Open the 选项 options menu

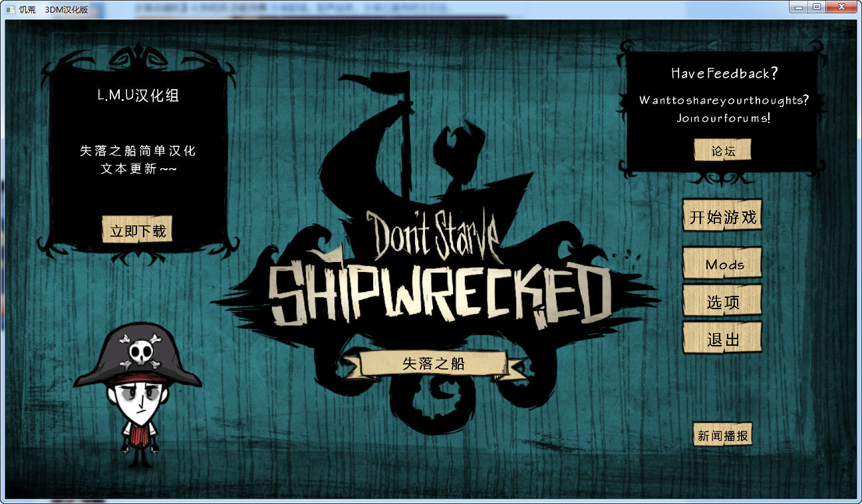click(722, 302)
